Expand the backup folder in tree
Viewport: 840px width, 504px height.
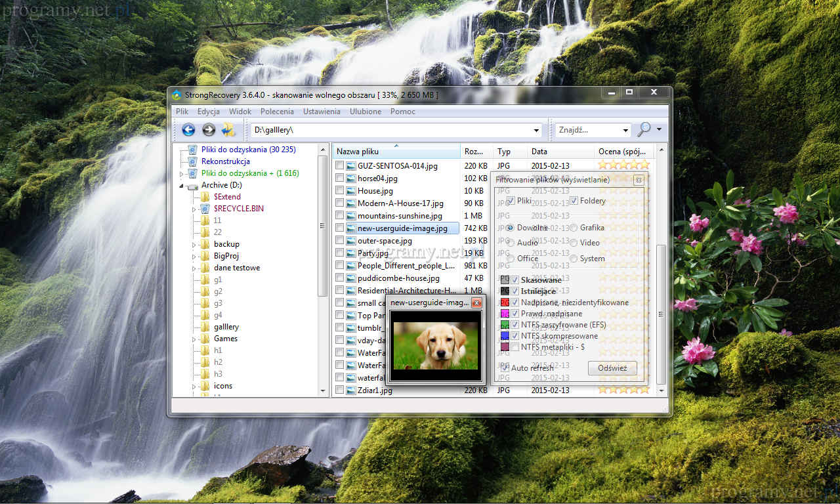click(x=194, y=245)
